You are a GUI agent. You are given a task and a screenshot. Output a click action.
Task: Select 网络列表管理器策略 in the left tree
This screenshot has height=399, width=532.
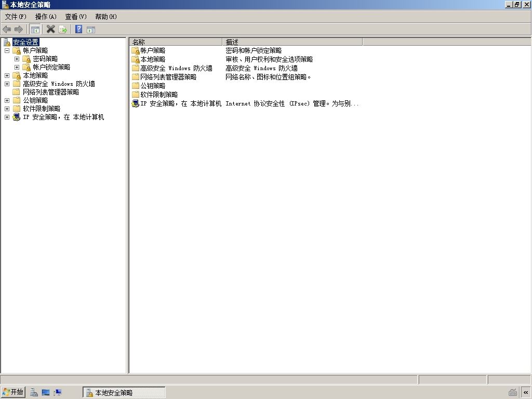tap(51, 92)
